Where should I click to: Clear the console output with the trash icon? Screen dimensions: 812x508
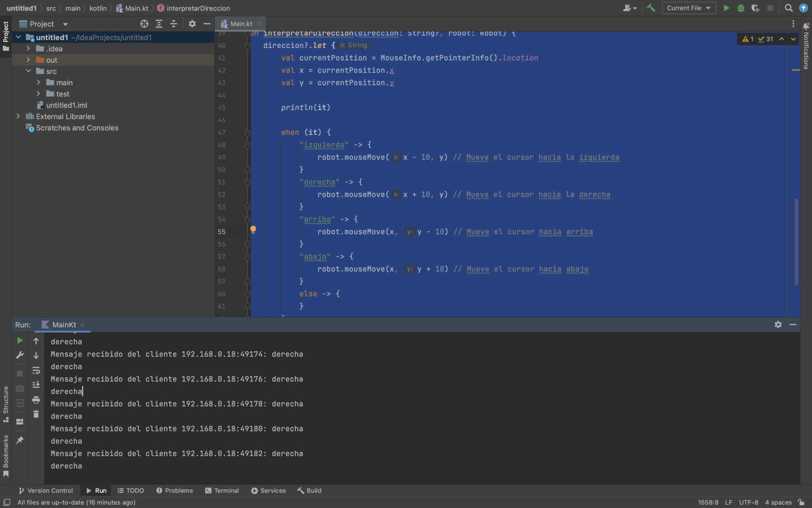pyautogui.click(x=36, y=414)
